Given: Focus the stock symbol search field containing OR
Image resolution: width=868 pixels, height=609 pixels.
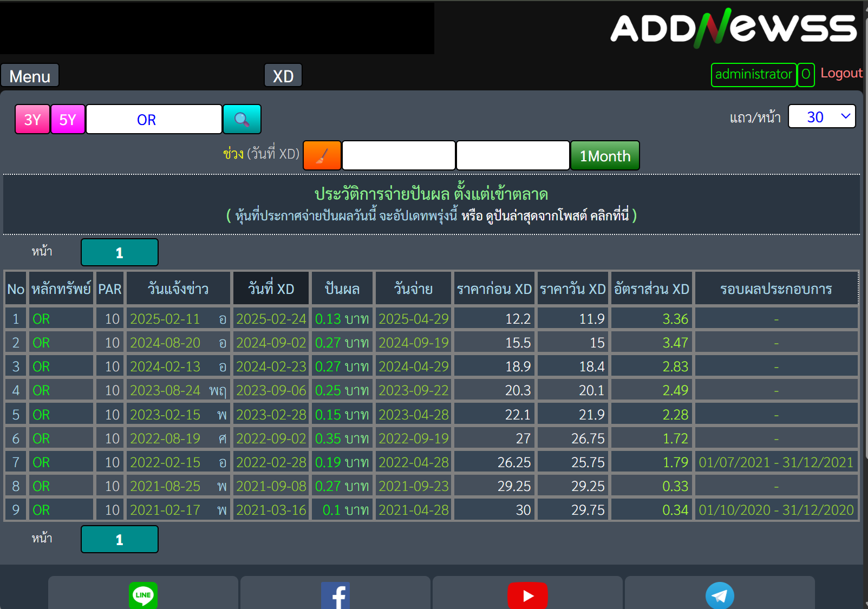Looking at the screenshot, I should click(154, 119).
